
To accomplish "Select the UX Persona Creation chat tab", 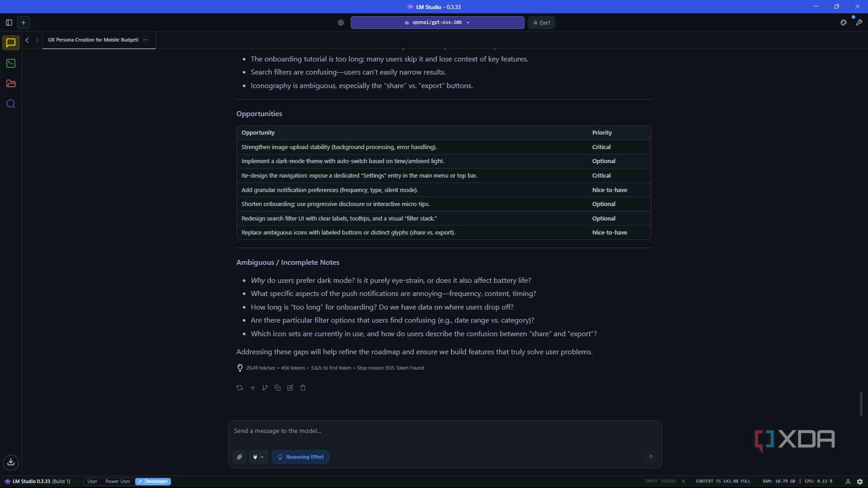I will (x=93, y=40).
